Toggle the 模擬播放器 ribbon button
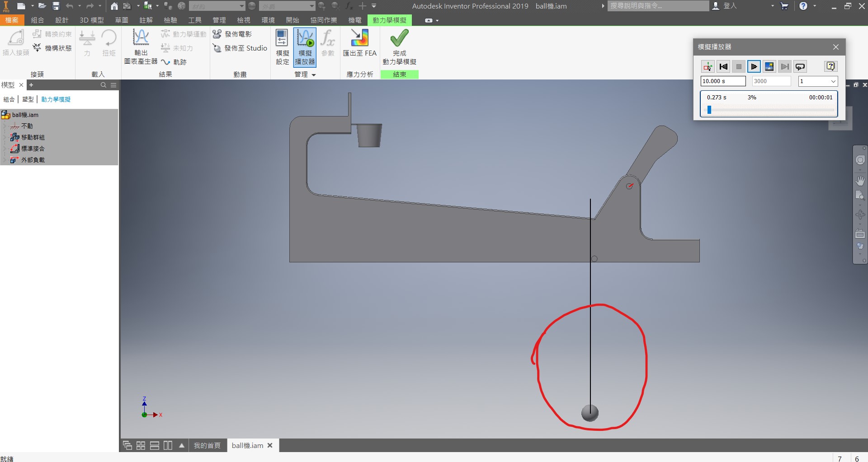Screen dimensions: 868x462 click(305, 47)
